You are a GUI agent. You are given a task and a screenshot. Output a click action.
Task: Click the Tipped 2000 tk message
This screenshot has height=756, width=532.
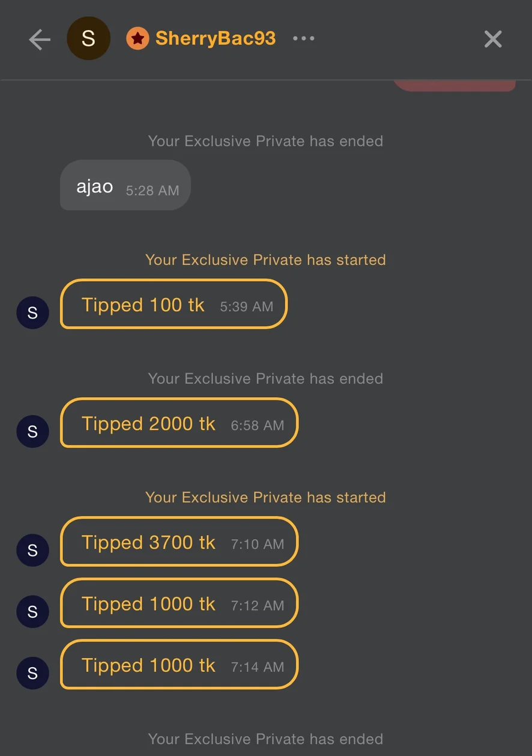pyautogui.click(x=179, y=424)
